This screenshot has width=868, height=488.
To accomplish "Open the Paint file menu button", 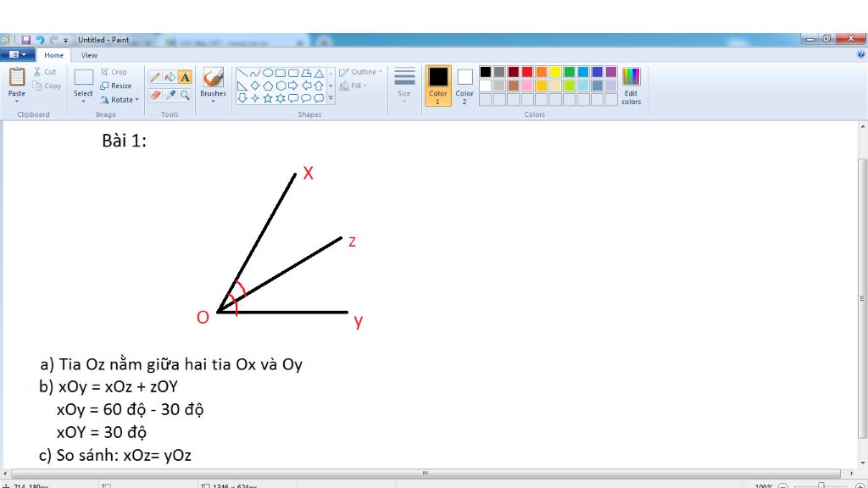I will coord(18,55).
